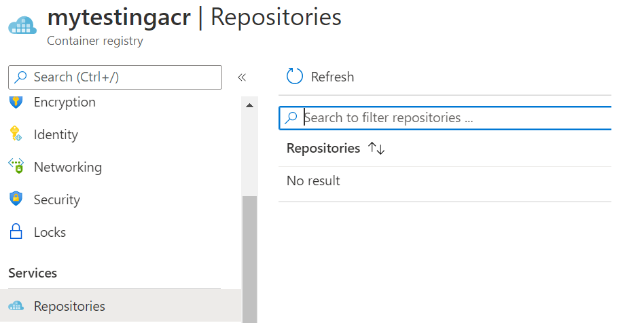644x323 pixels.
Task: Open the Locks page
Action: point(50,232)
